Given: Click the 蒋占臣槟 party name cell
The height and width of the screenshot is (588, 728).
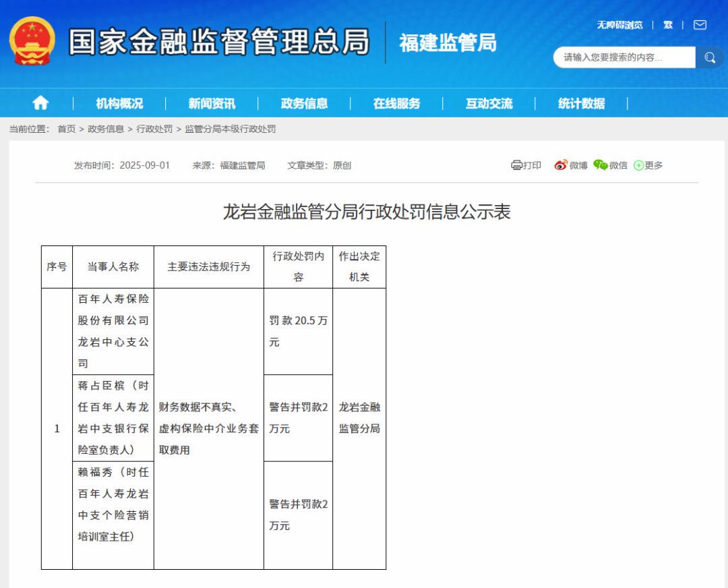Looking at the screenshot, I should [x=113, y=417].
